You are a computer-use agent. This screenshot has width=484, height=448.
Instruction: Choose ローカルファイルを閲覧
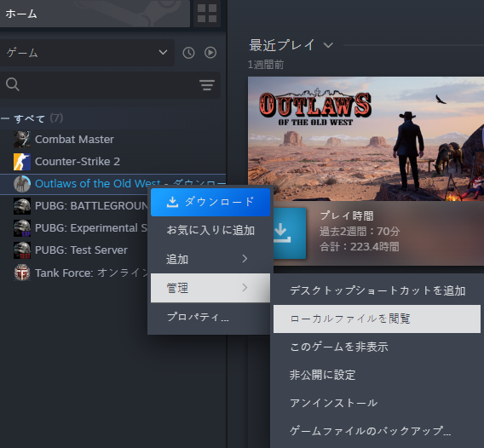click(x=377, y=319)
